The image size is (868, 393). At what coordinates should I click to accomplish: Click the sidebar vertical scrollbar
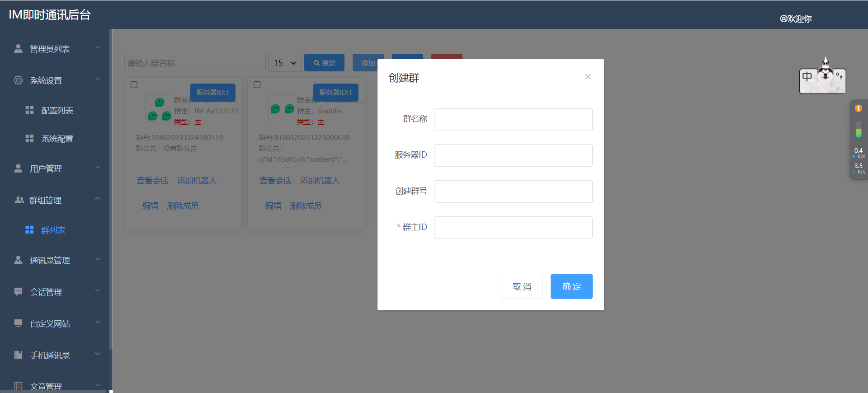point(111,190)
